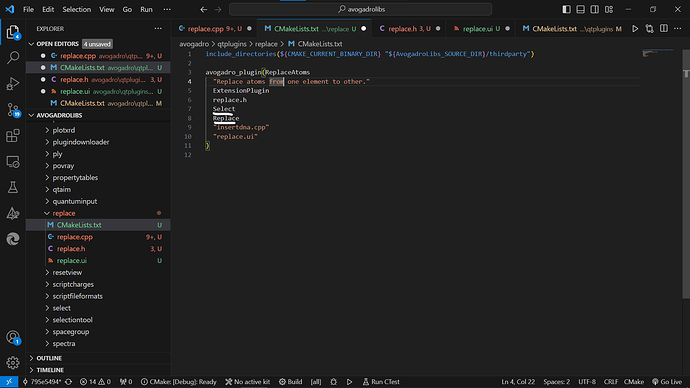Expand the qtaim folder
This screenshot has height=388, width=690.
62,190
